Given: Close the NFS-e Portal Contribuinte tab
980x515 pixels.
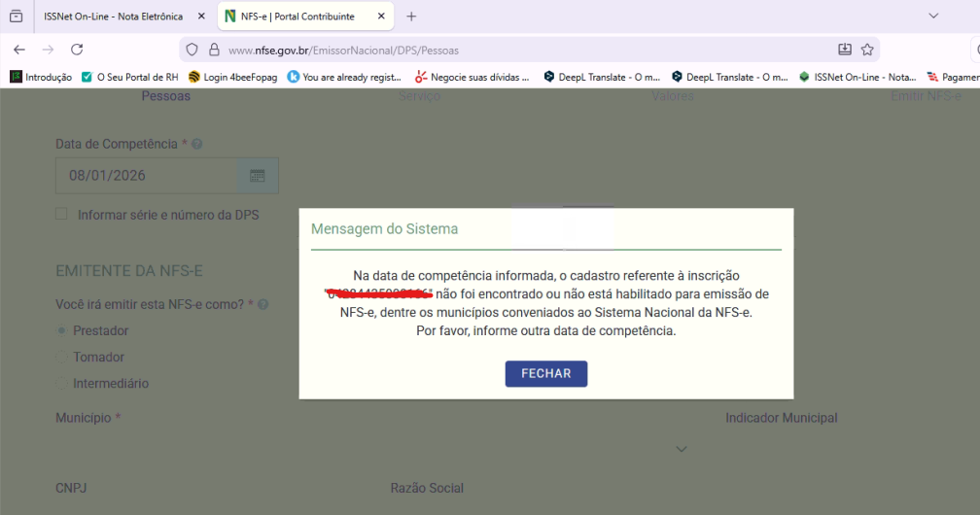Looking at the screenshot, I should (380, 17).
